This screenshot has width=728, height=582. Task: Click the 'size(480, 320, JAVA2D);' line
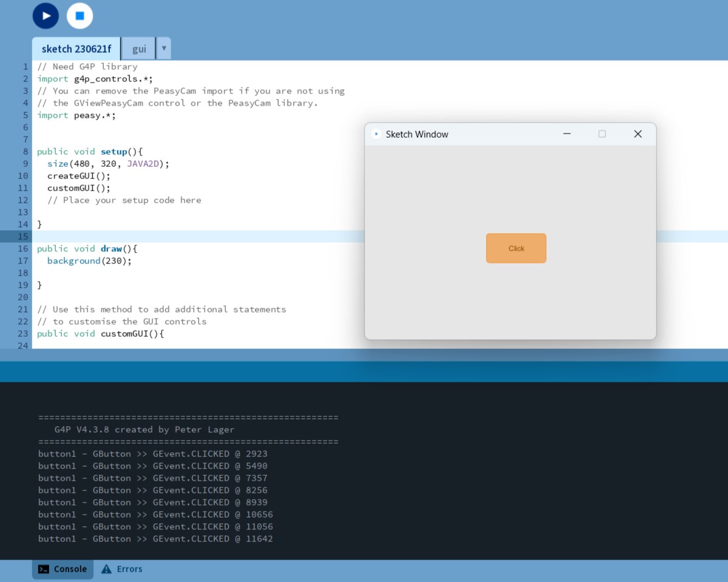pos(108,164)
